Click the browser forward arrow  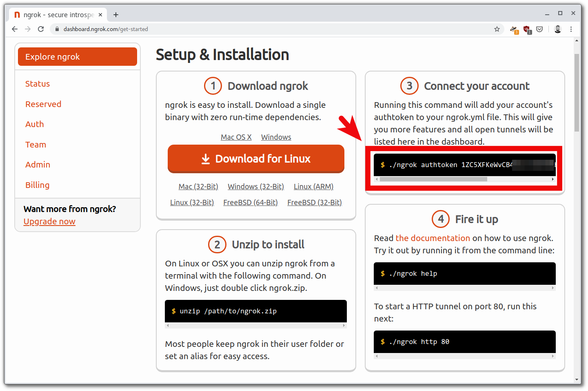(x=28, y=29)
